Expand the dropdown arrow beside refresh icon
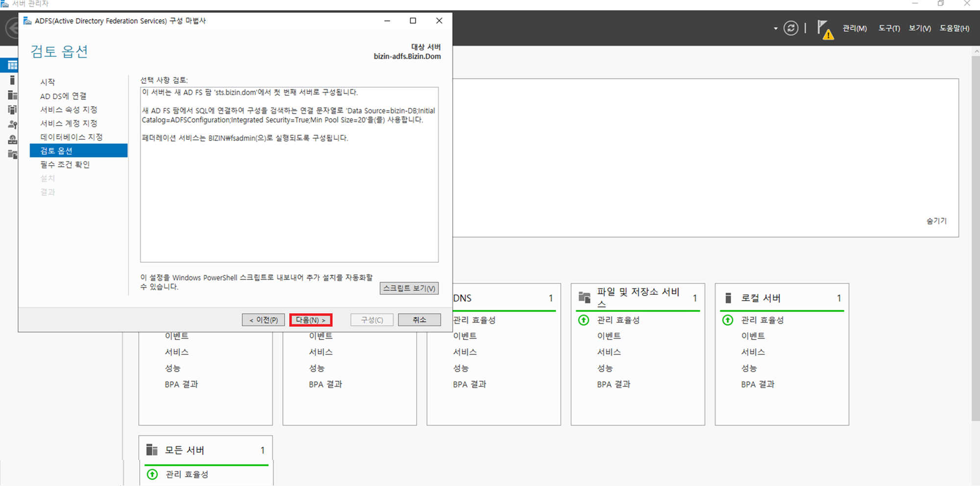 click(x=776, y=28)
